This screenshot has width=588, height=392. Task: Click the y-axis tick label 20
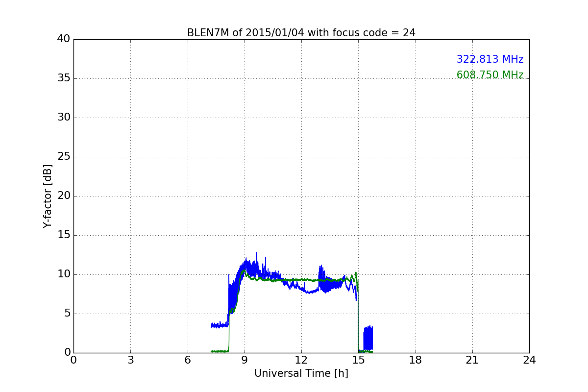(64, 196)
